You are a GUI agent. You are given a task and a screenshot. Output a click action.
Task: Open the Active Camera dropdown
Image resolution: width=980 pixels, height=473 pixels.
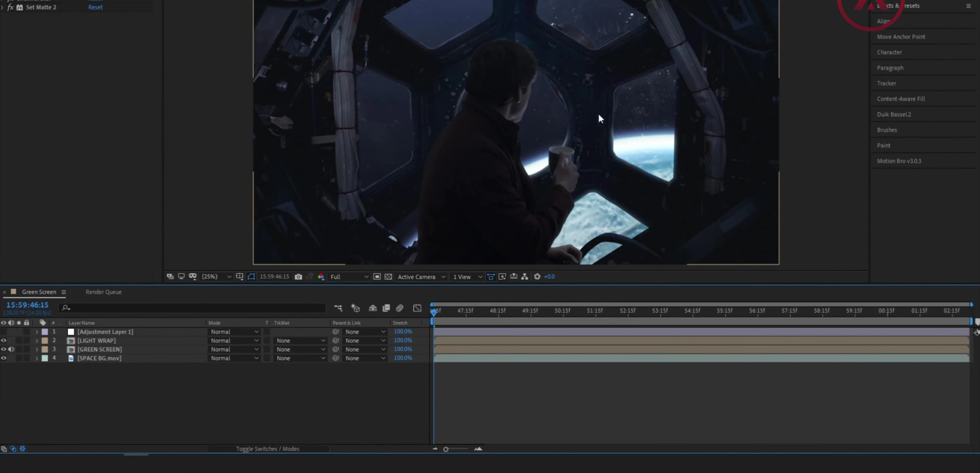pyautogui.click(x=421, y=277)
